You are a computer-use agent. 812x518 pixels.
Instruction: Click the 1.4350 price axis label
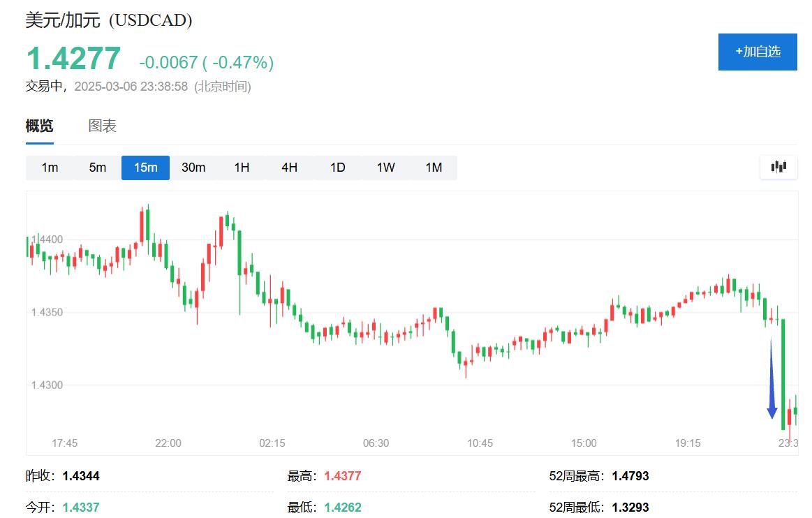pyautogui.click(x=47, y=312)
